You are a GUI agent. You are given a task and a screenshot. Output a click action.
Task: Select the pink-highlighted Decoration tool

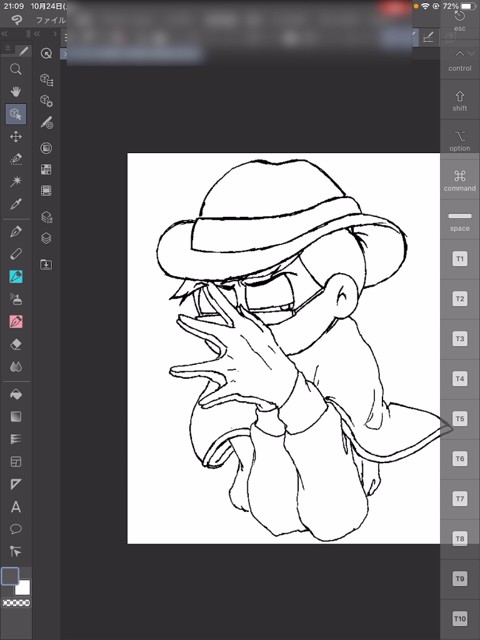[x=16, y=322]
